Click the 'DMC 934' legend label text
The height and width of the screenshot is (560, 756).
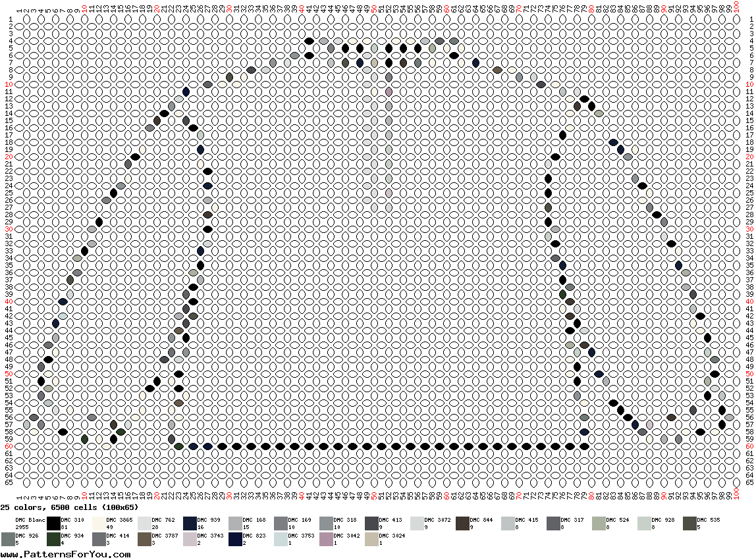72,536
